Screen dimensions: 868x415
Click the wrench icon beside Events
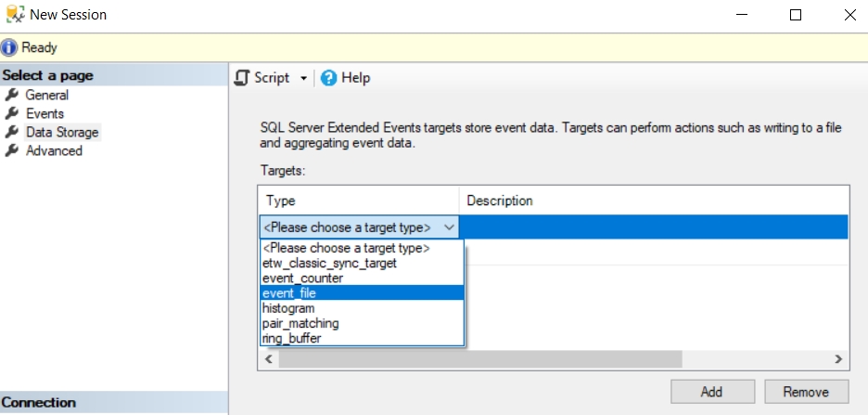12,113
